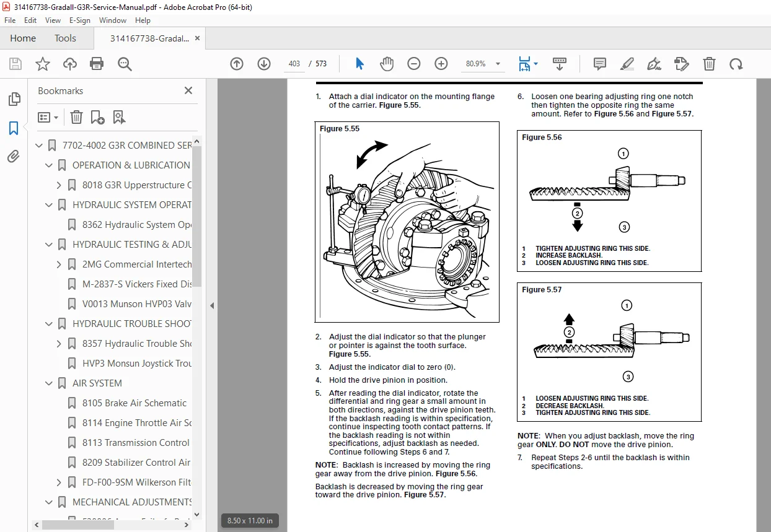The height and width of the screenshot is (532, 771).
Task: Open the Window menu
Action: pos(113,20)
